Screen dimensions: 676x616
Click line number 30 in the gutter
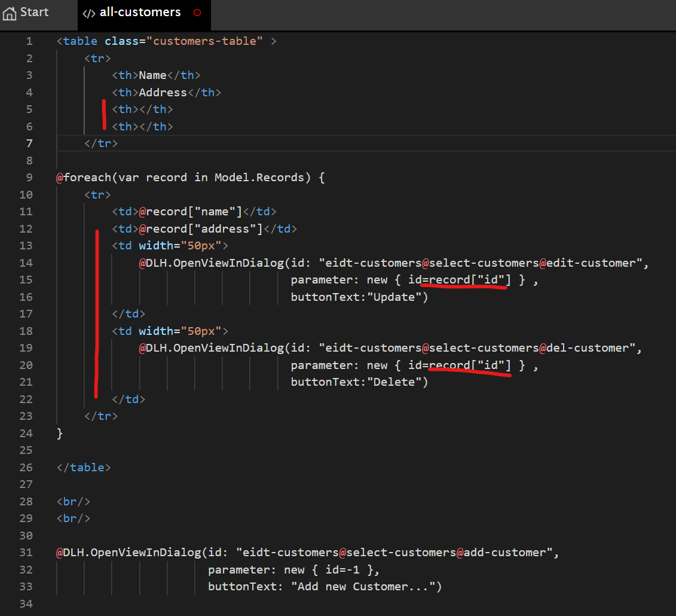(x=26, y=536)
